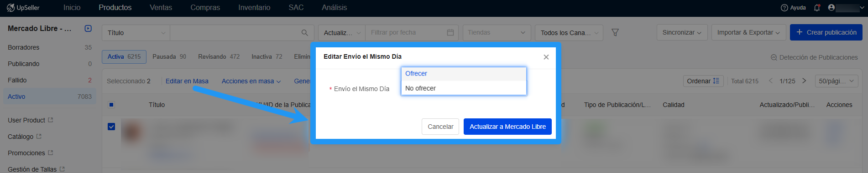Click Editar en Masa link
Screen dimensions: 868x173
point(187,81)
